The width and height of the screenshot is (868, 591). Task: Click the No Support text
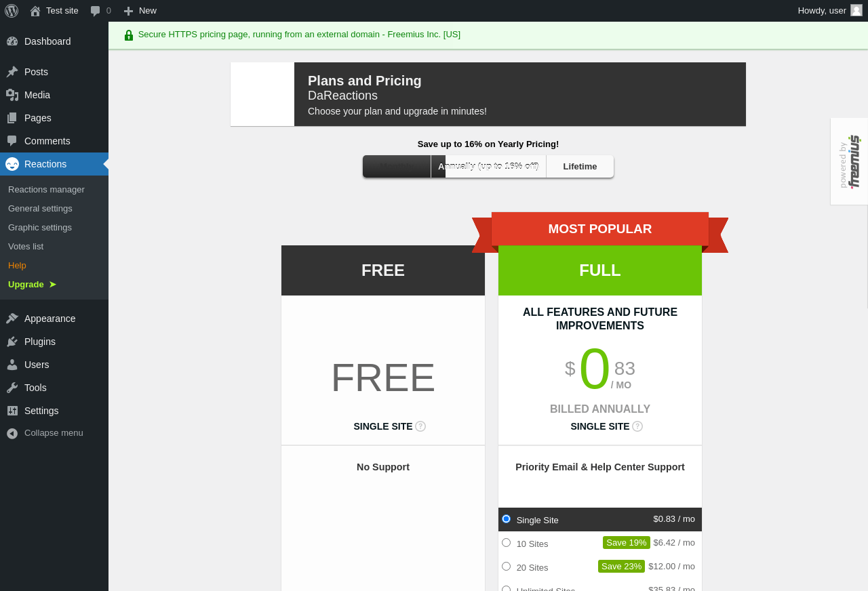(383, 467)
